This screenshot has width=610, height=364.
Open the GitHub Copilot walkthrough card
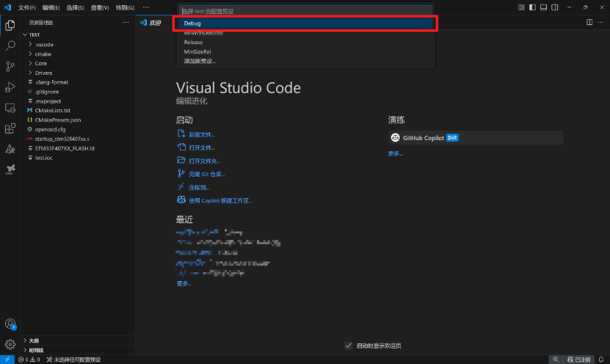pos(476,138)
